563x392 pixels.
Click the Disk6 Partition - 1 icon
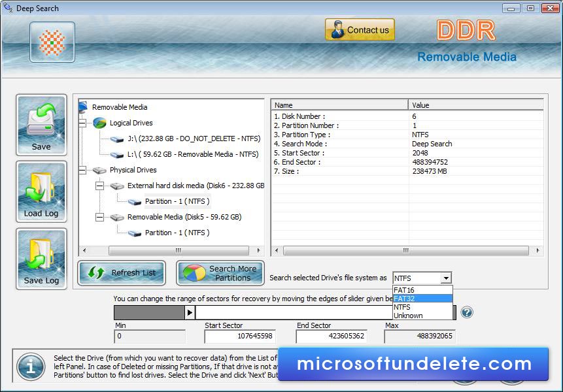click(135, 202)
